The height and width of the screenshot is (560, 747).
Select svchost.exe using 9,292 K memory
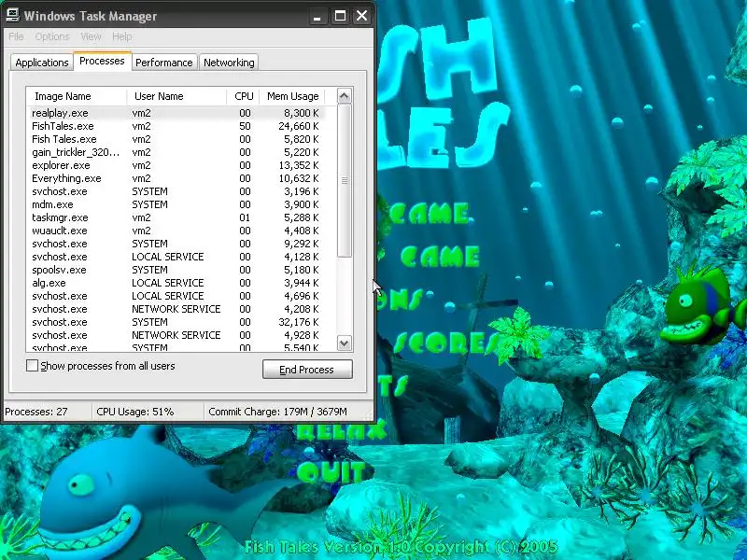point(176,244)
